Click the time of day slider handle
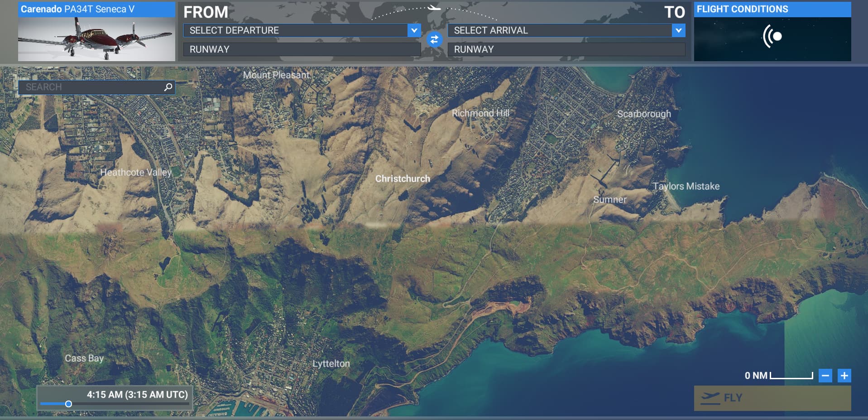The height and width of the screenshot is (420, 868). (x=68, y=404)
